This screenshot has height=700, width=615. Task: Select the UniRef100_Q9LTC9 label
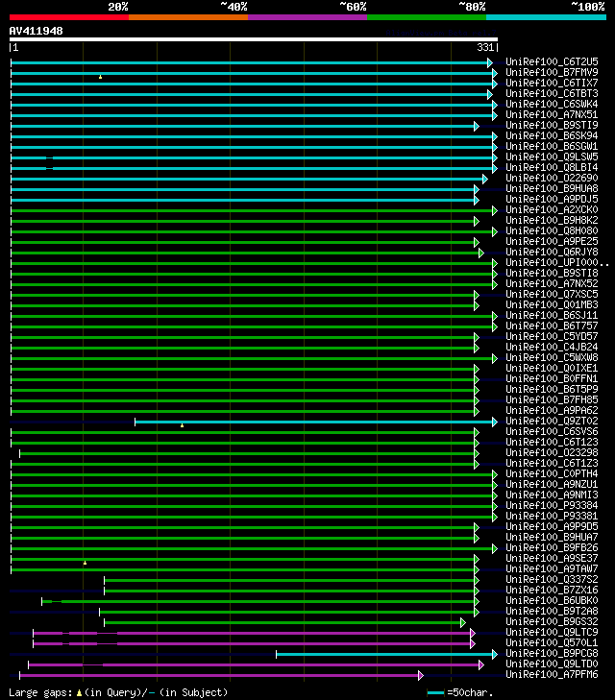(552, 632)
